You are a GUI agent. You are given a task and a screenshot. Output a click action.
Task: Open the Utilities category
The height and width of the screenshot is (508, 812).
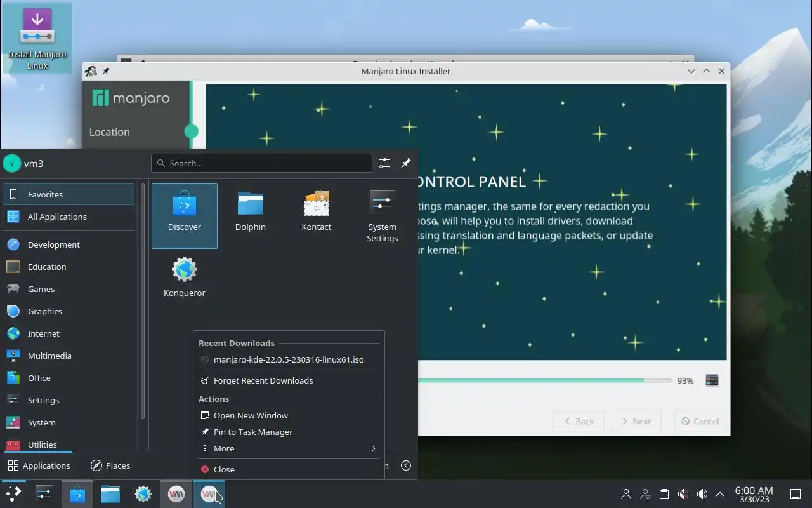pos(69,444)
